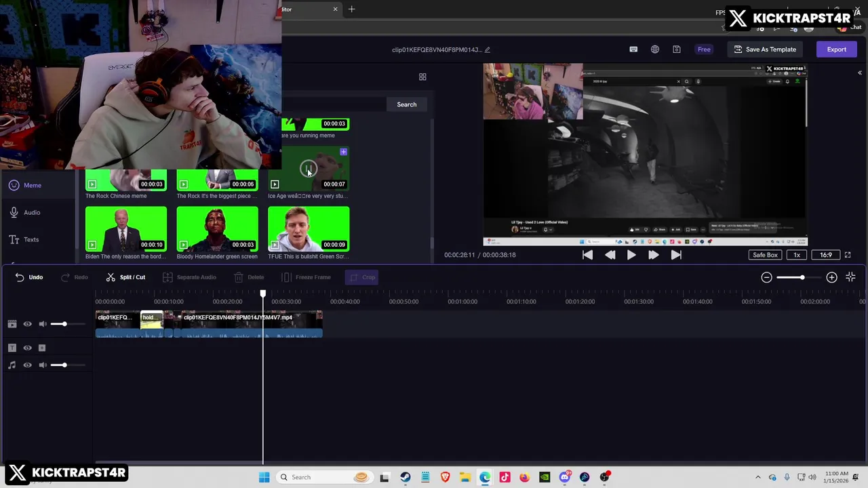Screen dimensions: 868x488
Task: Jump to start of the video
Action: [587, 255]
